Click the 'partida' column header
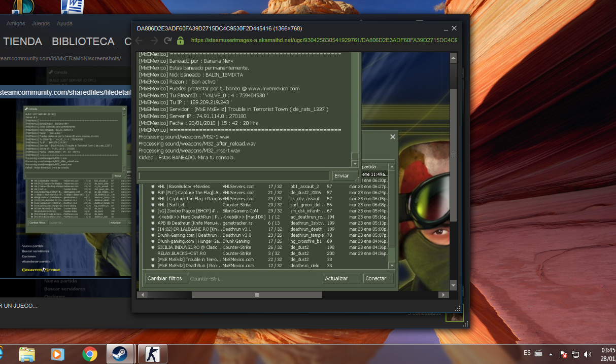The width and height of the screenshot is (616, 364). click(374, 166)
